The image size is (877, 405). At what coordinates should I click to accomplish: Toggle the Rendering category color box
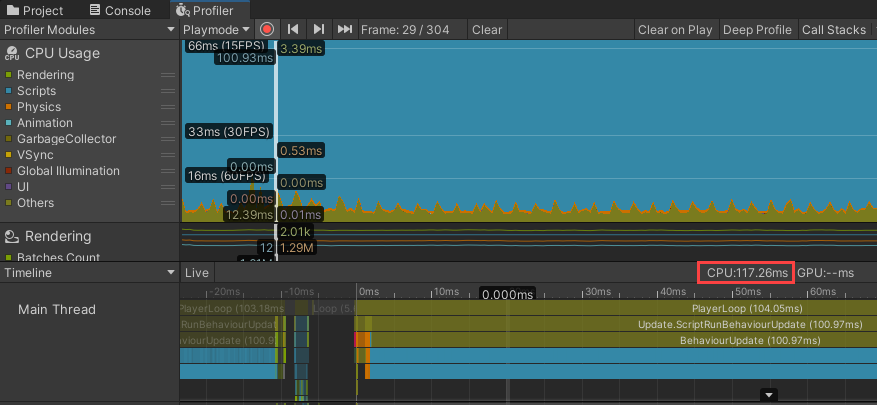click(9, 75)
